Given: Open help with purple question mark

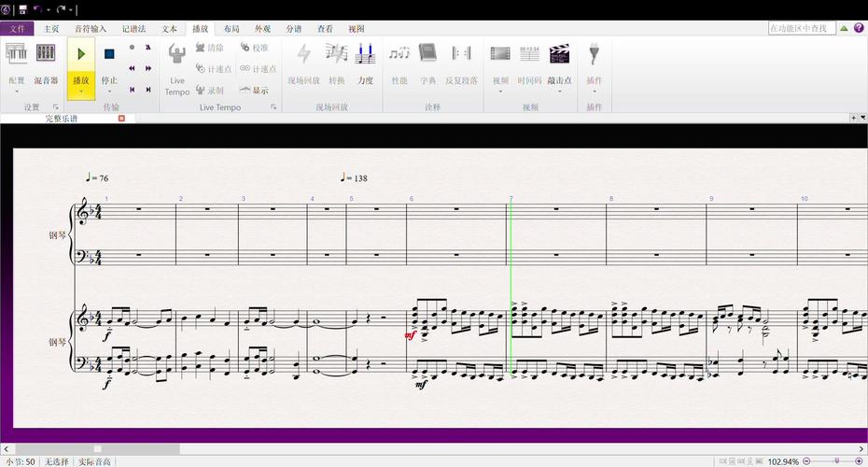Looking at the screenshot, I should tap(859, 27).
